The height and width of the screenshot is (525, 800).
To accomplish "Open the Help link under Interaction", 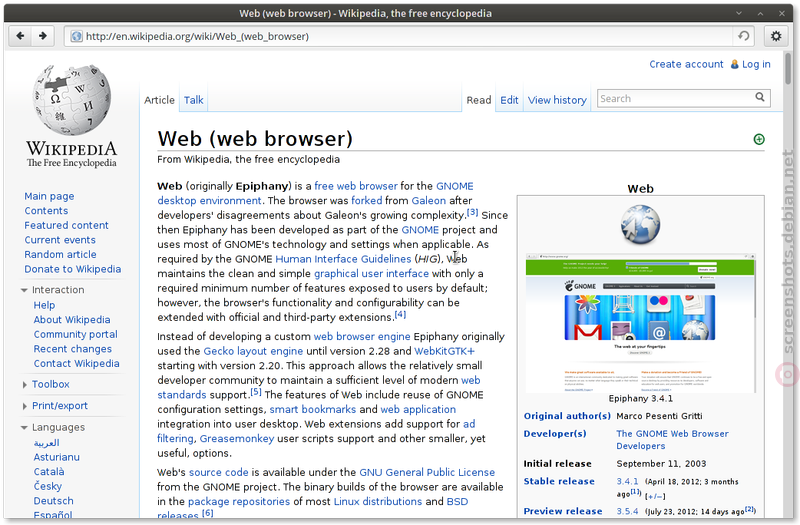I will point(44,305).
